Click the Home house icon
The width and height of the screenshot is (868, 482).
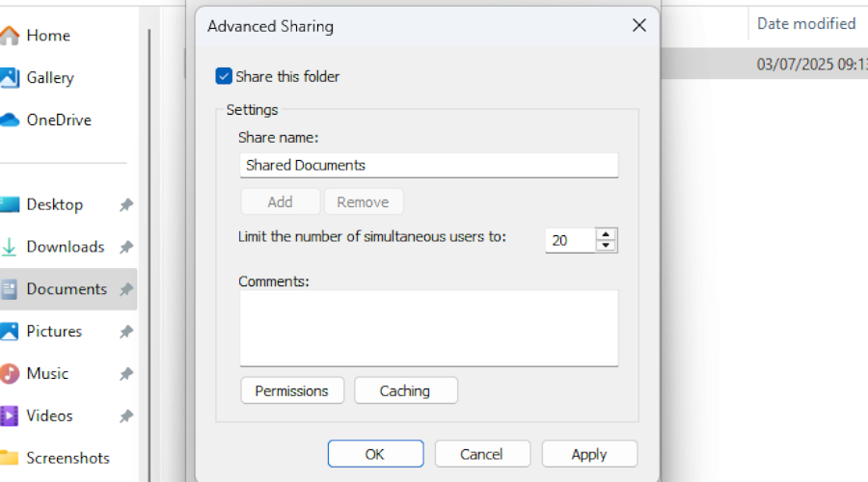9,36
